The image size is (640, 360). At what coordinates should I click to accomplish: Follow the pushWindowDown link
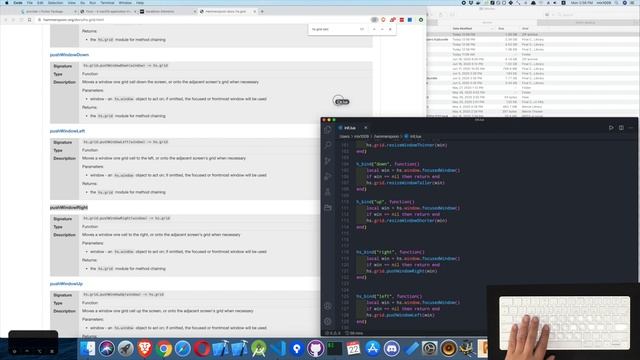(x=69, y=55)
